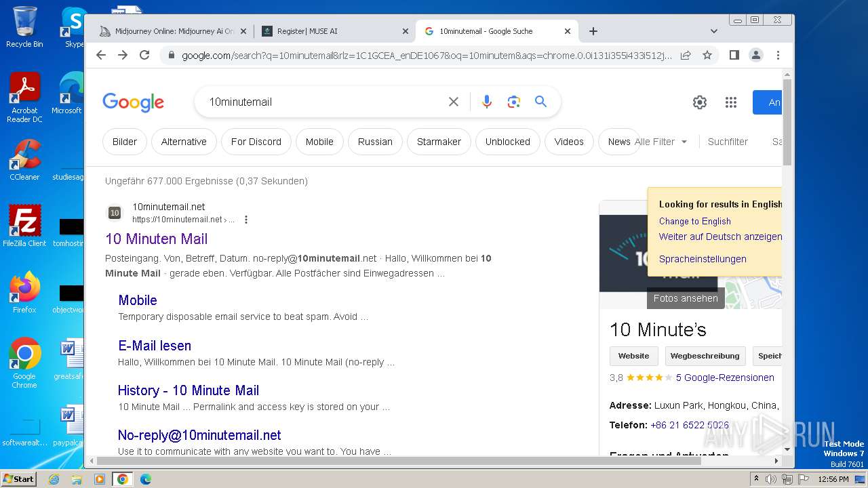This screenshot has width=868, height=488.
Task: Open Internet Explorer in the taskbar
Action: [x=54, y=479]
